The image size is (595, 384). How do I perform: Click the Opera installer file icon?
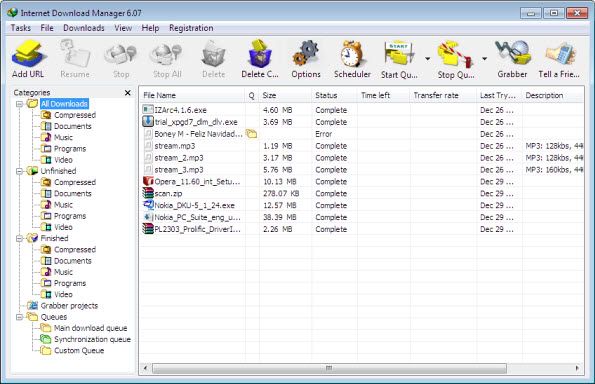tap(148, 181)
